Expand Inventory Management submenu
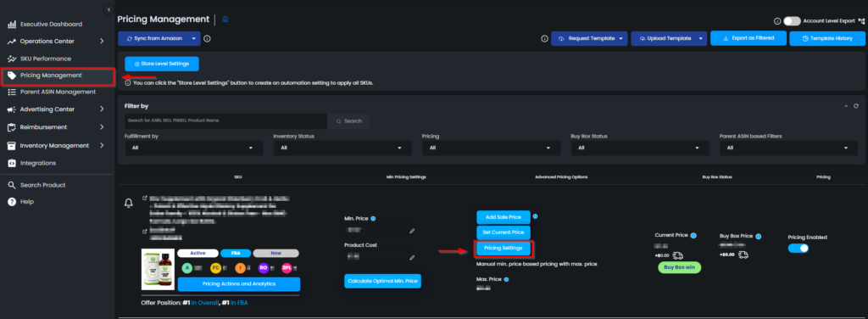The image size is (868, 319). point(102,145)
